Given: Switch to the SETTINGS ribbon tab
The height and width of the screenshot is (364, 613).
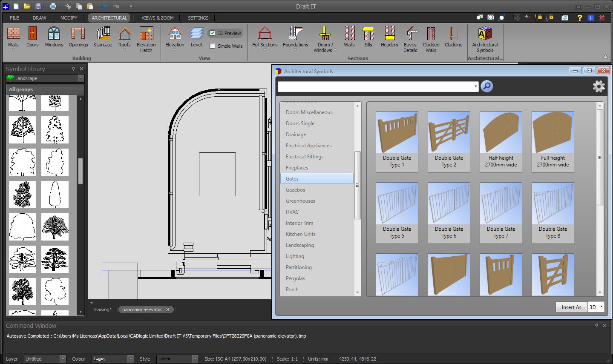Looking at the screenshot, I should (197, 18).
